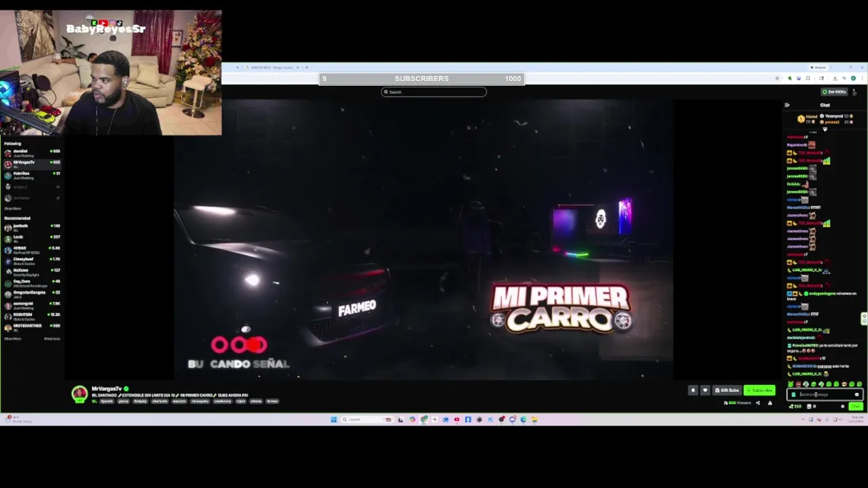This screenshot has width=868, height=488.
Task: Bookmark this page with the browser star
Action: (x=777, y=79)
